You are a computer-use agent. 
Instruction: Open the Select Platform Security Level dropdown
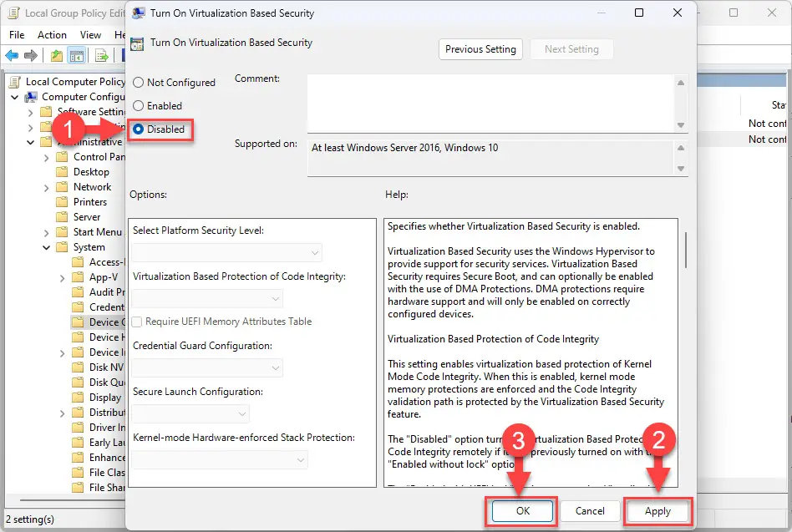click(226, 253)
